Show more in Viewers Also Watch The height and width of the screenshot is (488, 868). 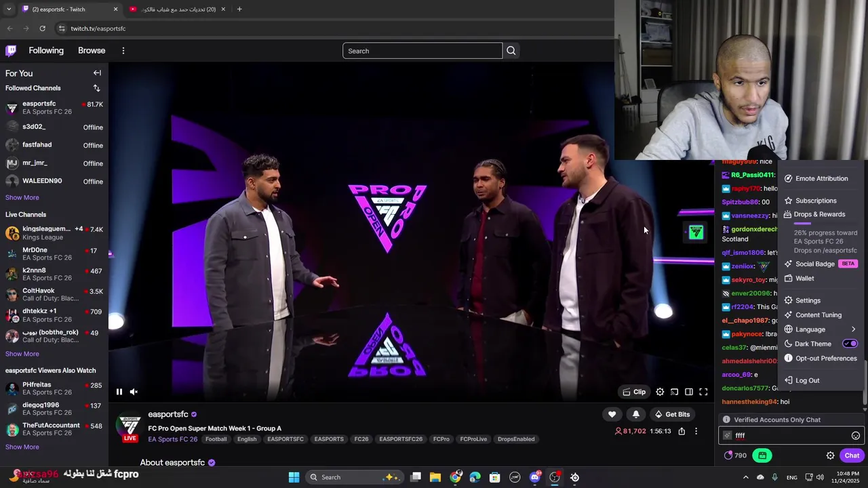(22, 447)
